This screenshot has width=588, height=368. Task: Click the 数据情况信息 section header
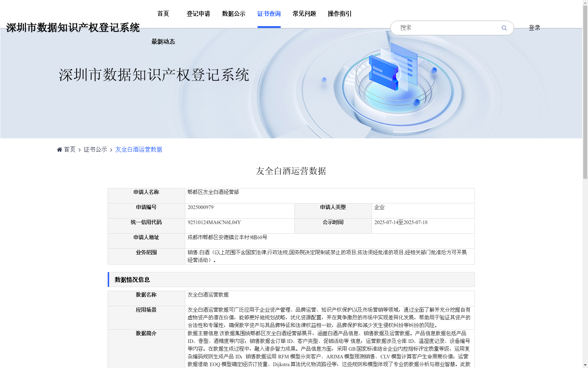(x=291, y=280)
